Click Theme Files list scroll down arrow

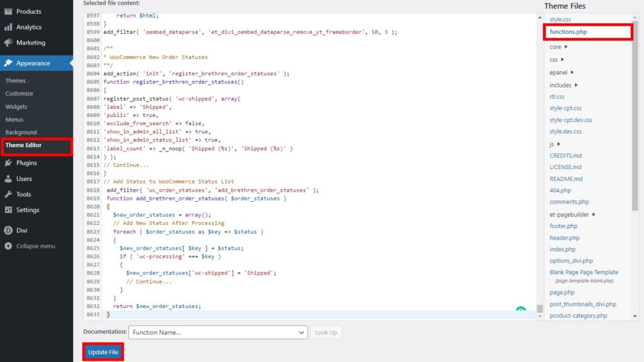pos(635,316)
